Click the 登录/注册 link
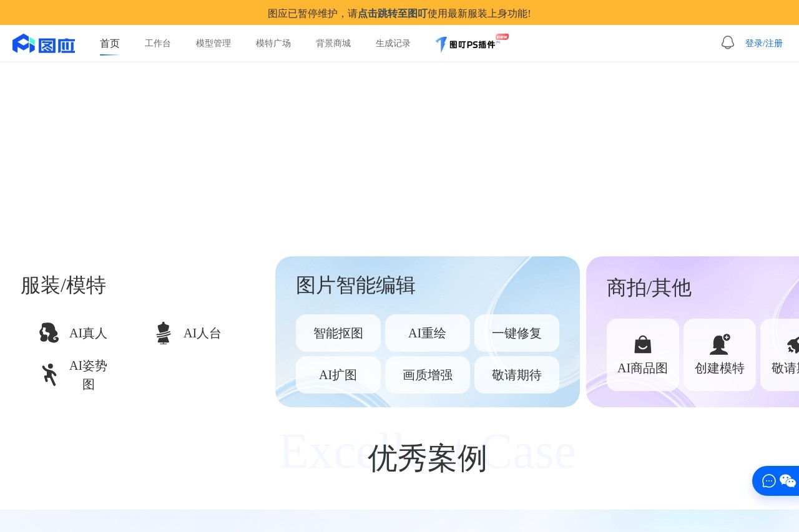Image resolution: width=799 pixels, height=532 pixels. (x=764, y=44)
